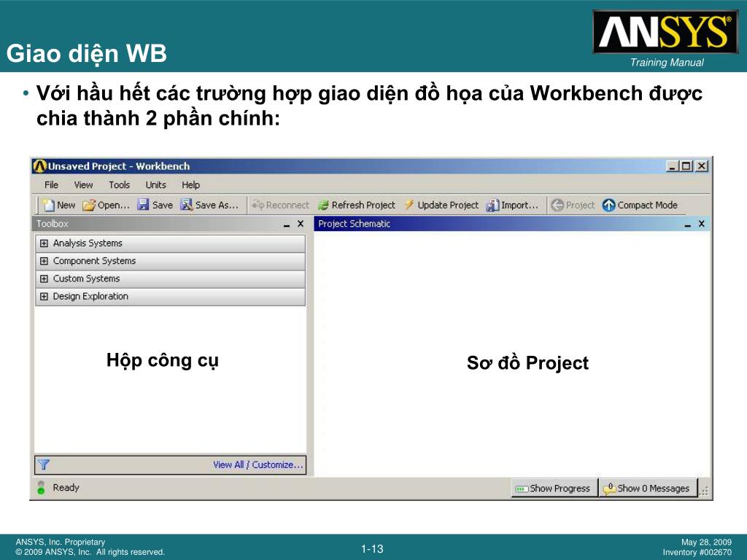This screenshot has width=747, height=560.
Task: Choose the Save As... toolbar icon
Action: [x=186, y=205]
